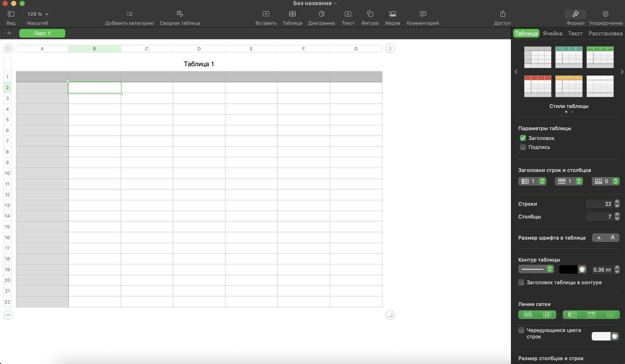This screenshot has height=364, width=625.
Task: Select row 10 header
Action: [x=7, y=173]
